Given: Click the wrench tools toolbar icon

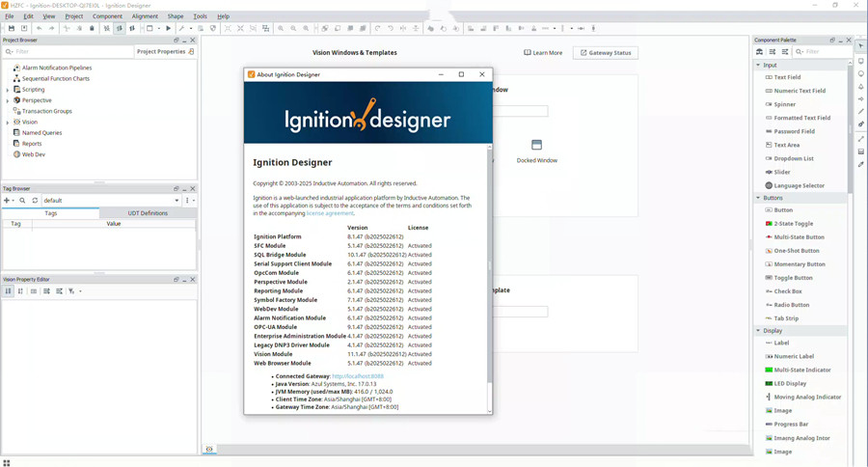Looking at the screenshot, I should [181, 28].
